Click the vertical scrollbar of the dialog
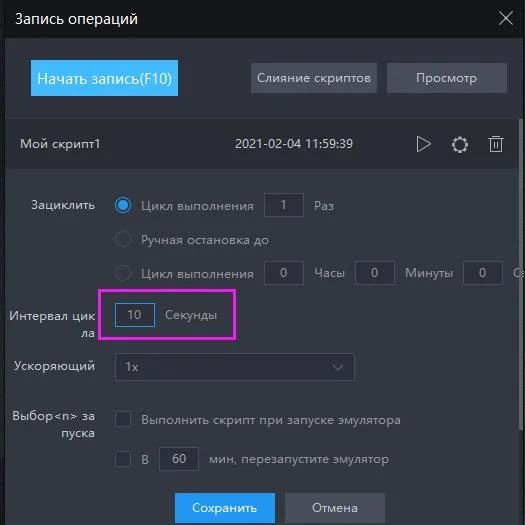 (x=521, y=275)
